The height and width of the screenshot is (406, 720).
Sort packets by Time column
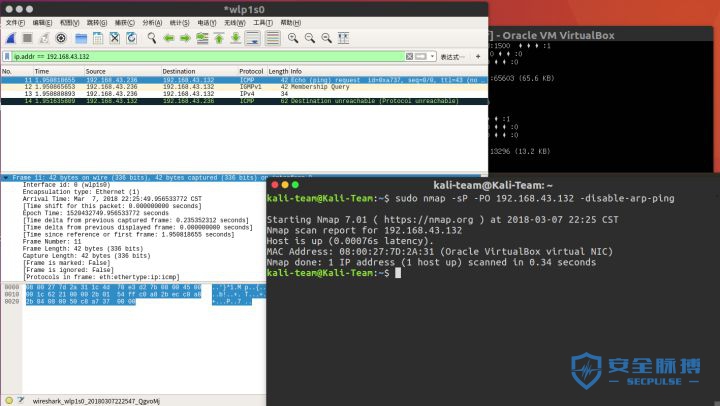pos(58,71)
